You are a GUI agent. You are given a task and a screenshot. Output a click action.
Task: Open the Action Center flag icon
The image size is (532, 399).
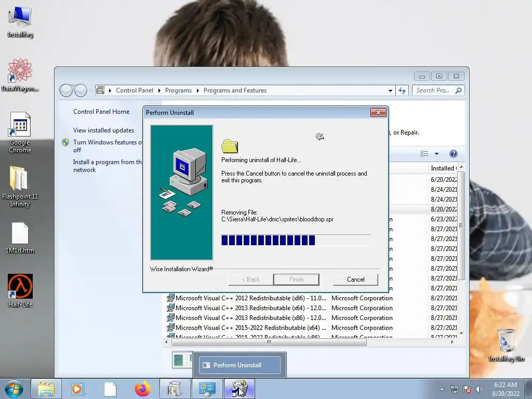(467, 389)
